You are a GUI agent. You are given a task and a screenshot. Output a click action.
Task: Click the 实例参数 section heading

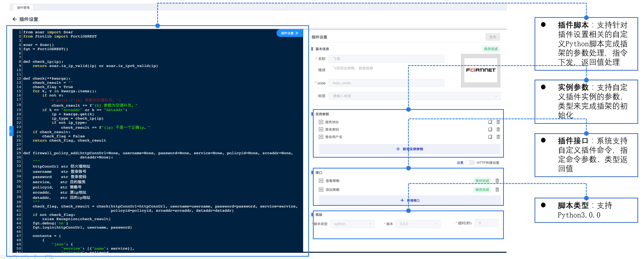click(322, 114)
